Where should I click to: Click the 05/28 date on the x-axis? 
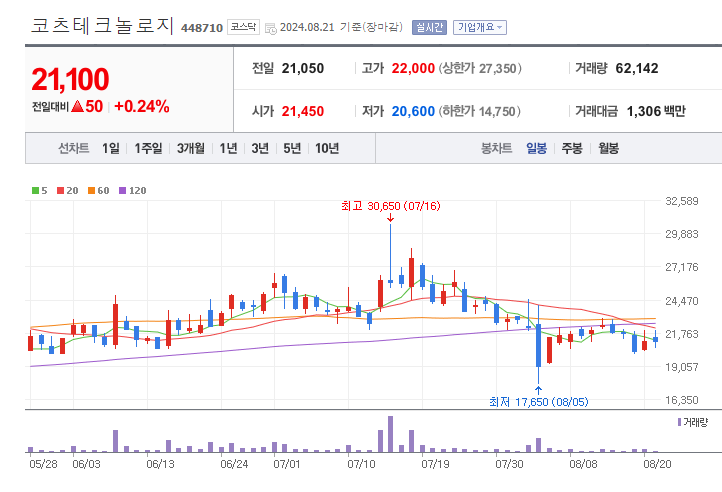43,464
